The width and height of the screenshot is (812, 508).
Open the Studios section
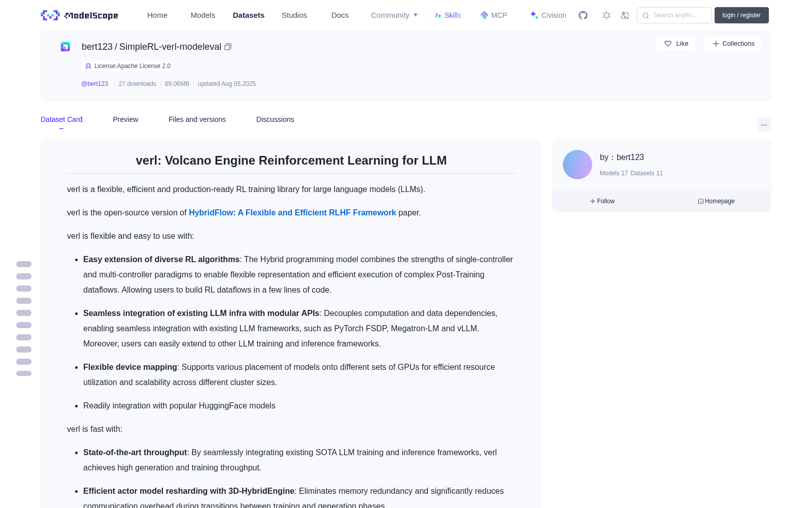click(294, 15)
